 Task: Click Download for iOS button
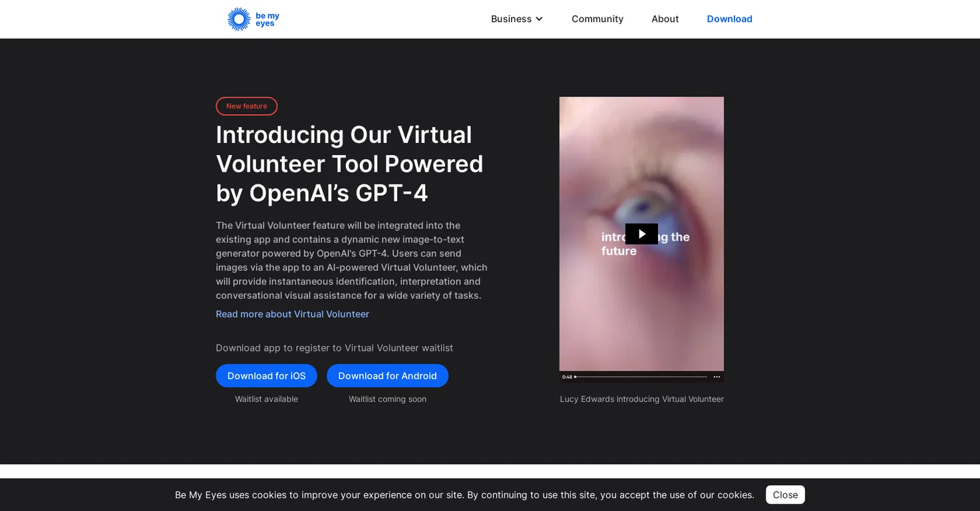[x=266, y=376]
